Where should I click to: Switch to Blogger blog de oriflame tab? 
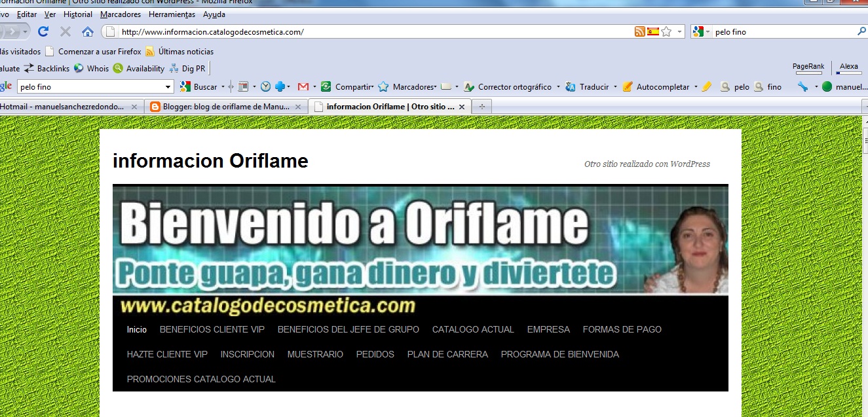(225, 107)
